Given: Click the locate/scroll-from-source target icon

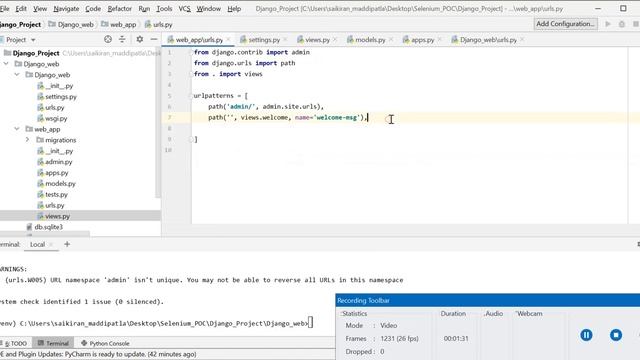Looking at the screenshot, I should [108, 39].
